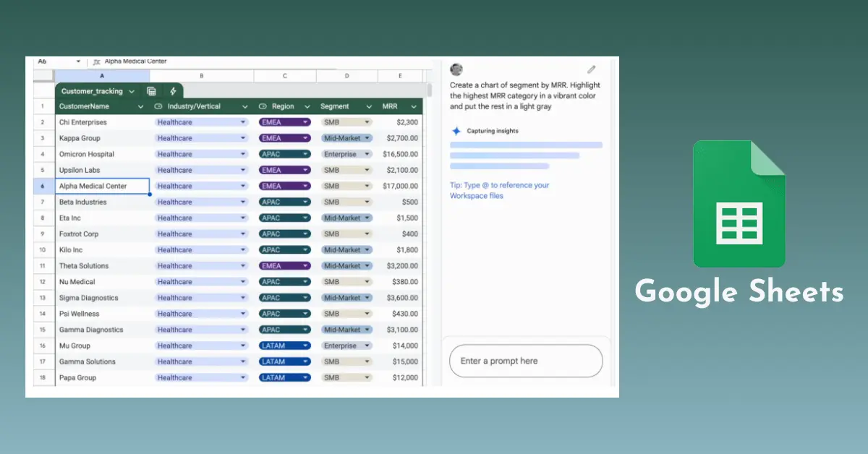Select row 10 header

coord(43,249)
